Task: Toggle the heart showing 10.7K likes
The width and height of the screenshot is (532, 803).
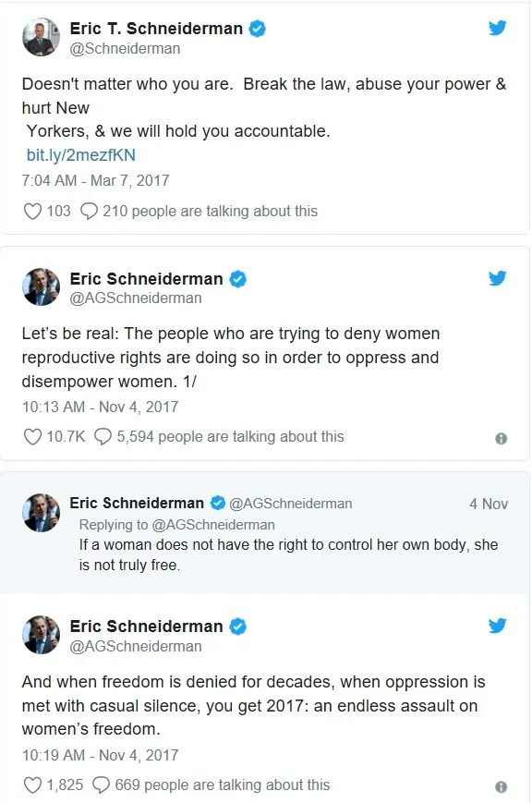Action: pos(32,435)
